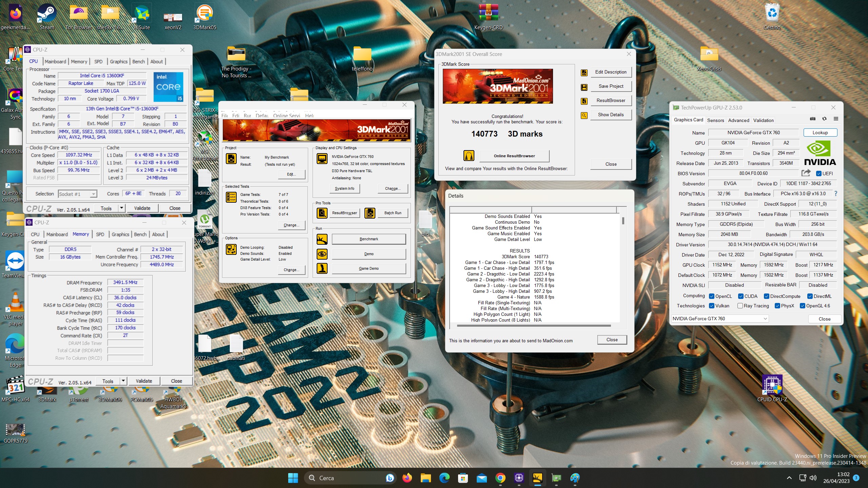Click the Online ResultBrowser icon
868x488 pixels.
coord(469,156)
